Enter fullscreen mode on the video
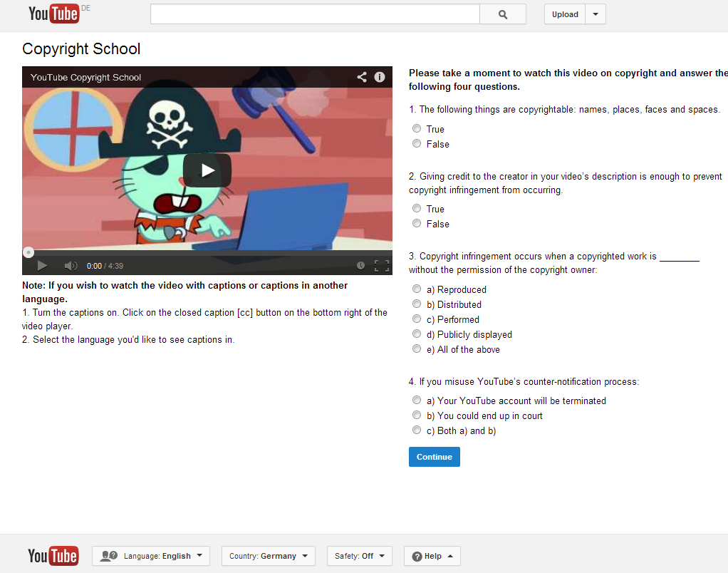The width and height of the screenshot is (728, 573). [x=382, y=266]
